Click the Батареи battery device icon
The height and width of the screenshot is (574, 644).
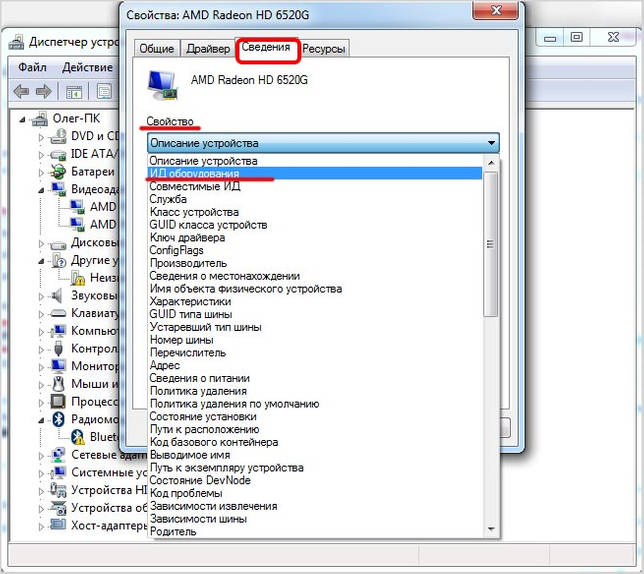tap(58, 171)
